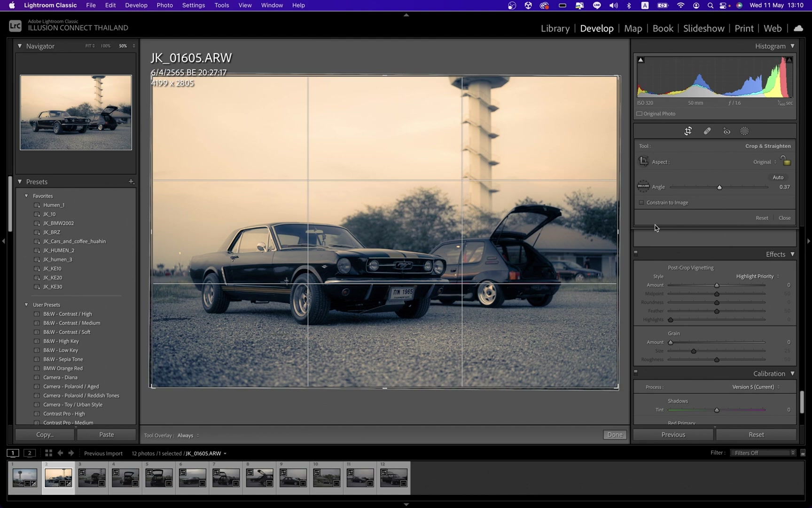Click the Bluetooth menu bar icon
The width and height of the screenshot is (812, 508).
[629, 6]
